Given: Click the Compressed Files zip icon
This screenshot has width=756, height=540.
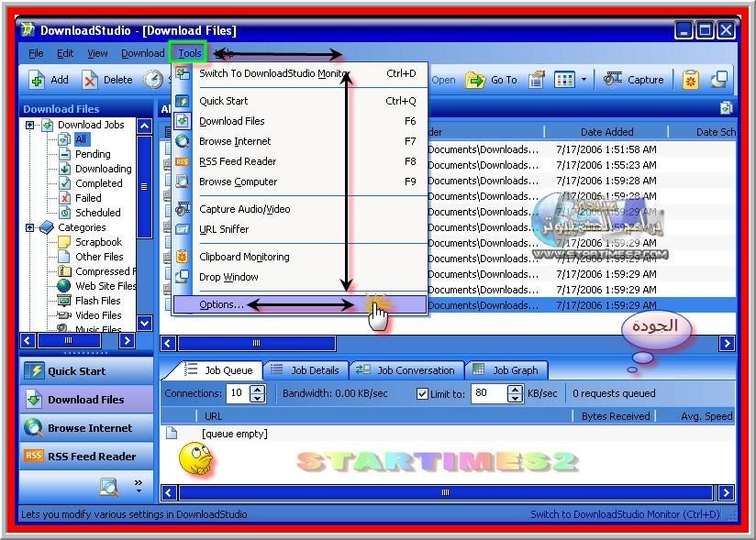Looking at the screenshot, I should (64, 271).
